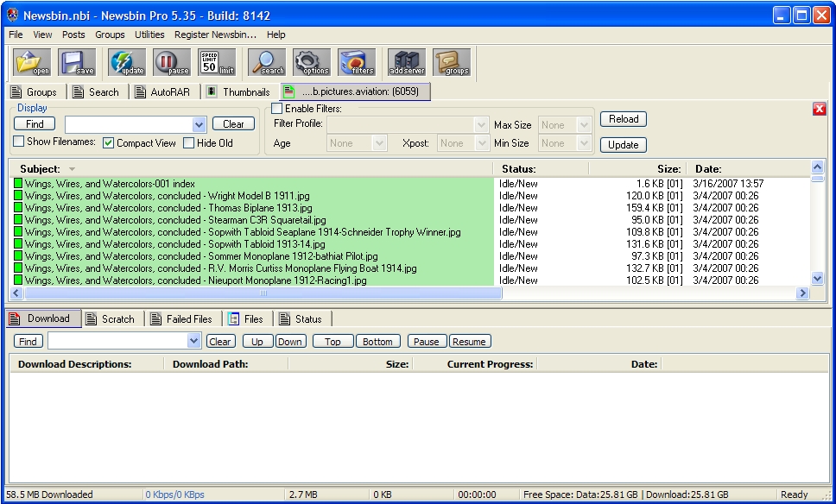836x504 pixels.
Task: Check the Enable Filters checkbox
Action: 276,108
